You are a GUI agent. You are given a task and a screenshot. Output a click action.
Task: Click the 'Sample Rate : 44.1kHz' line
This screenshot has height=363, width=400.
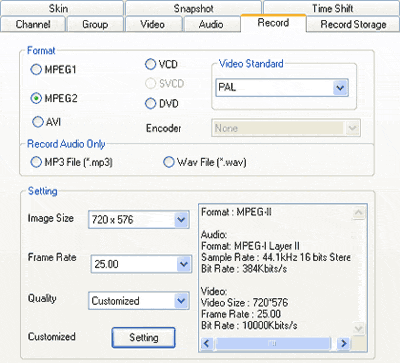pos(276,257)
